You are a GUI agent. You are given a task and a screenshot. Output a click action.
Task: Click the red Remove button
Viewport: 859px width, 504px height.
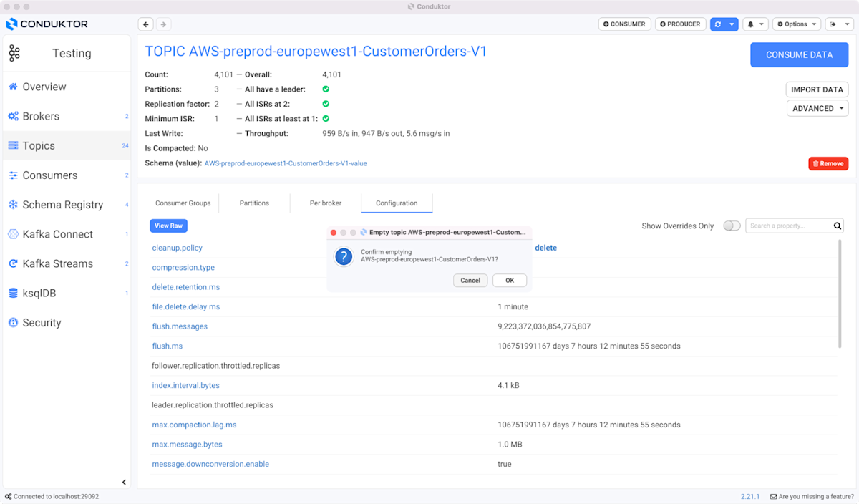point(828,164)
